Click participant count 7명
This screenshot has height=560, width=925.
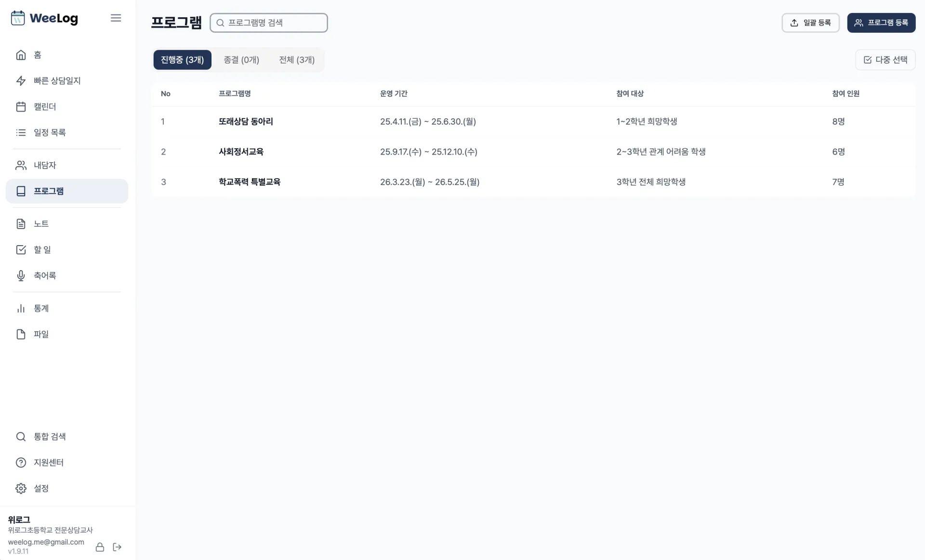click(838, 182)
